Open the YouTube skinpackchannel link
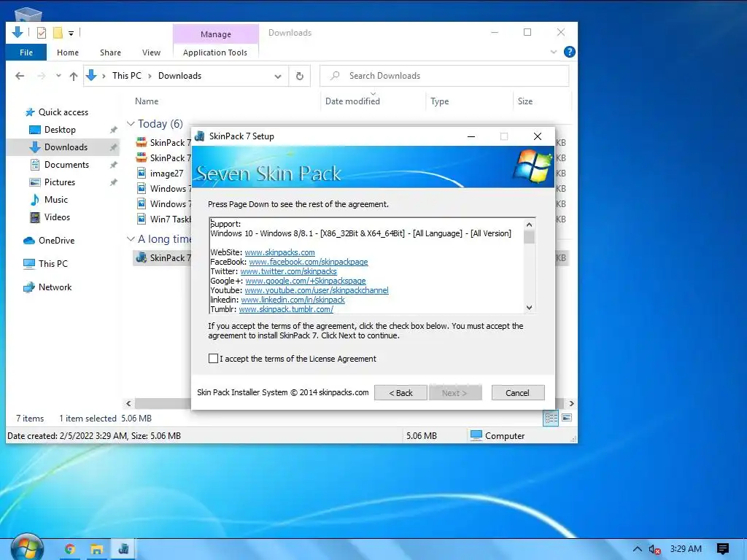The height and width of the screenshot is (560, 747). [x=317, y=290]
